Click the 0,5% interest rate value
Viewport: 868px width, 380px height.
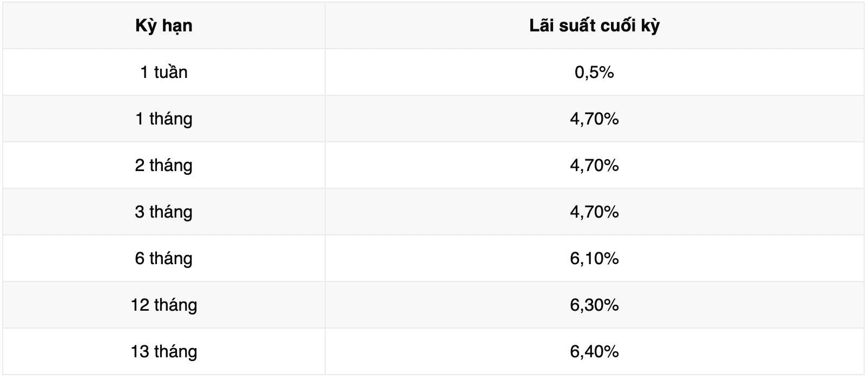[594, 73]
